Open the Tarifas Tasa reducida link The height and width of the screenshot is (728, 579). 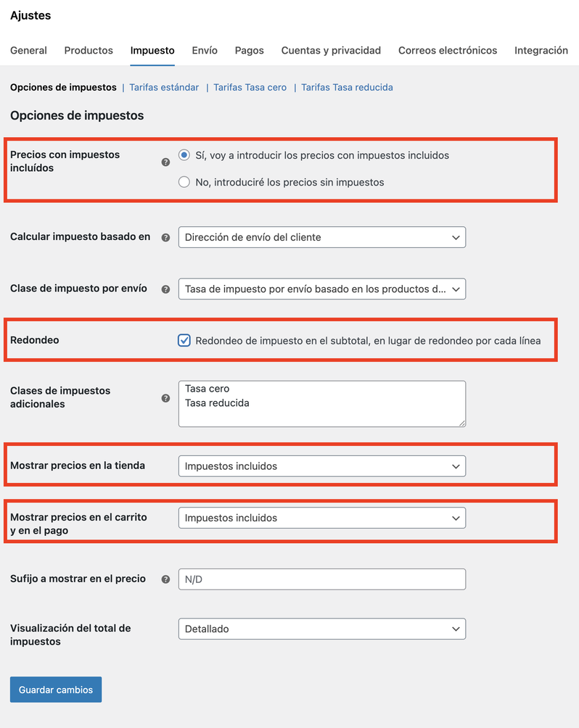tap(347, 86)
